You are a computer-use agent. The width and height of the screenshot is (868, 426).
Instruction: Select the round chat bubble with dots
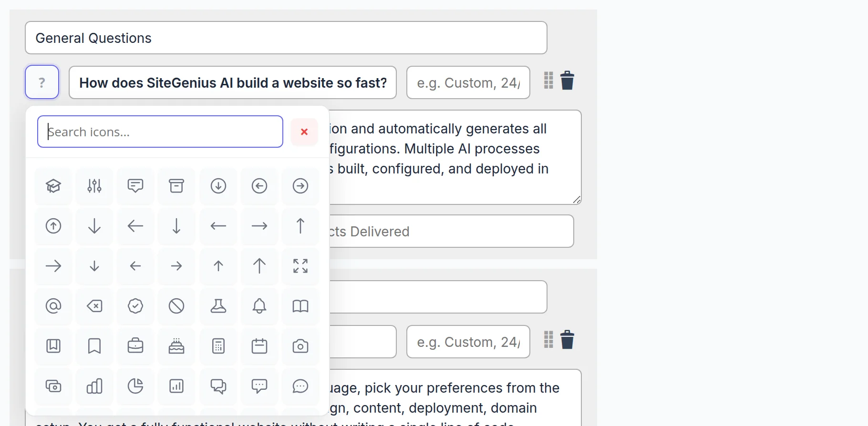click(300, 386)
